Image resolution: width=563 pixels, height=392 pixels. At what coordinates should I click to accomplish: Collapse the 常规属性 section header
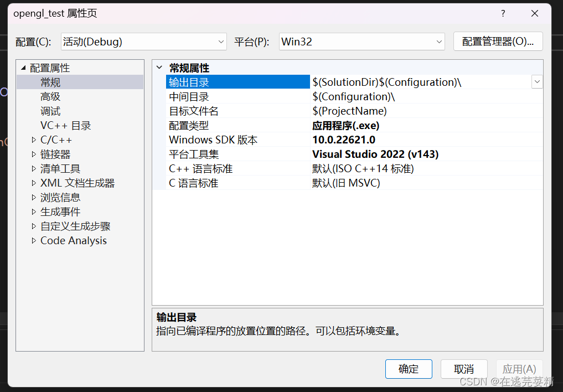(x=159, y=68)
